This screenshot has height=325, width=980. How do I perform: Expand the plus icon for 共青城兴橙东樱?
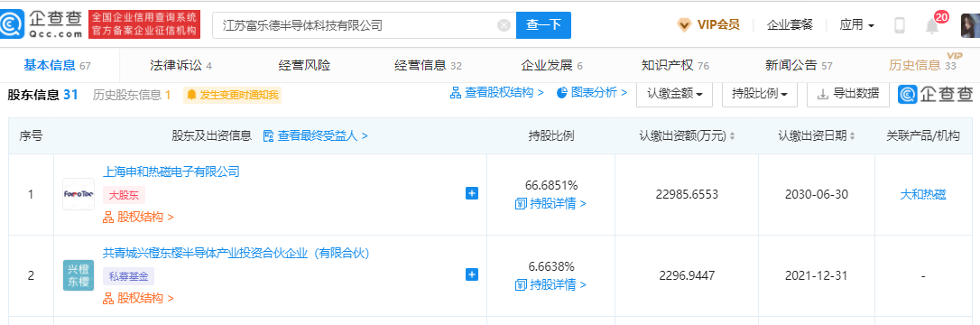472,274
